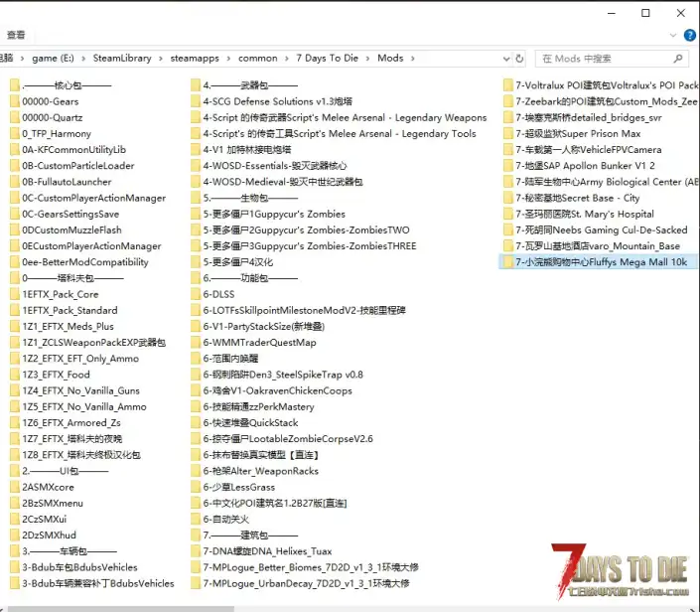Go to SteamLibrary breadcrumb
The image size is (700, 612).
[122, 58]
